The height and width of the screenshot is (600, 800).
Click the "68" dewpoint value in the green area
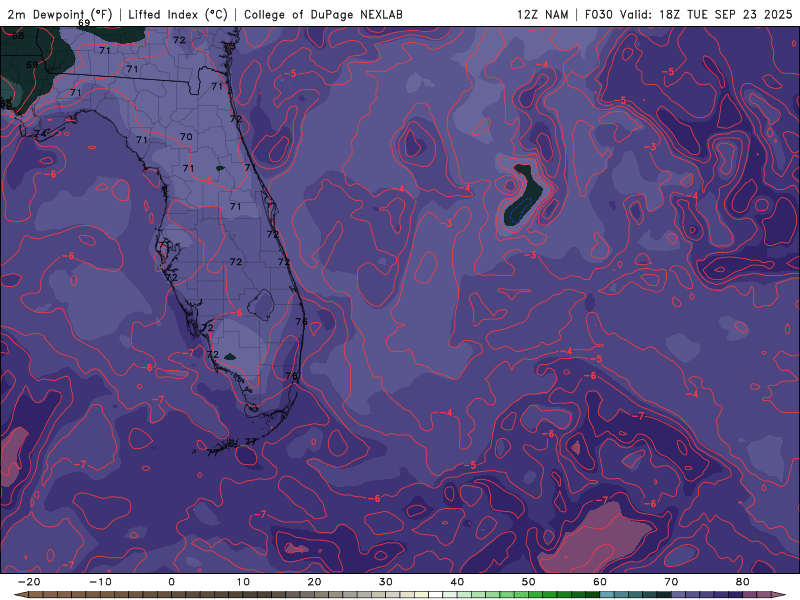[x=18, y=36]
